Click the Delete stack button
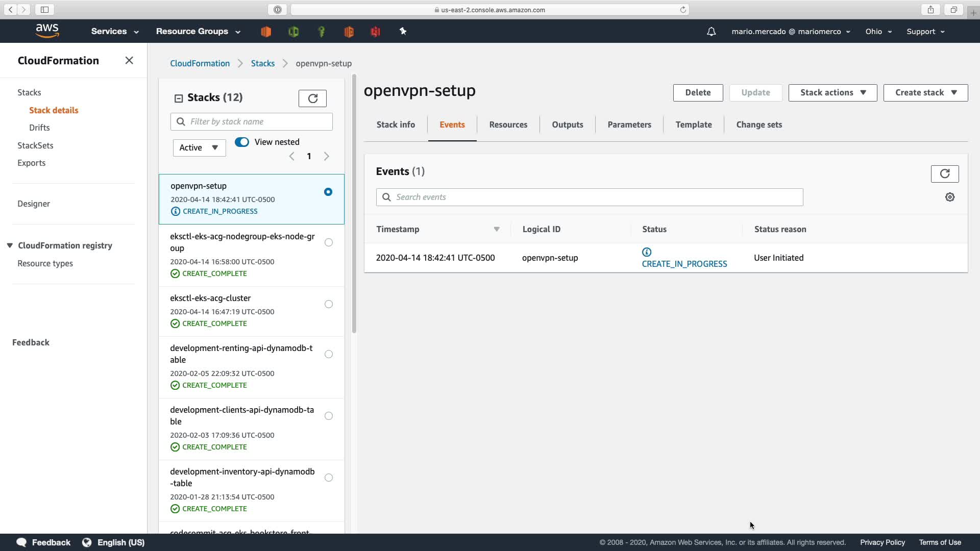This screenshot has width=980, height=551. (x=698, y=93)
